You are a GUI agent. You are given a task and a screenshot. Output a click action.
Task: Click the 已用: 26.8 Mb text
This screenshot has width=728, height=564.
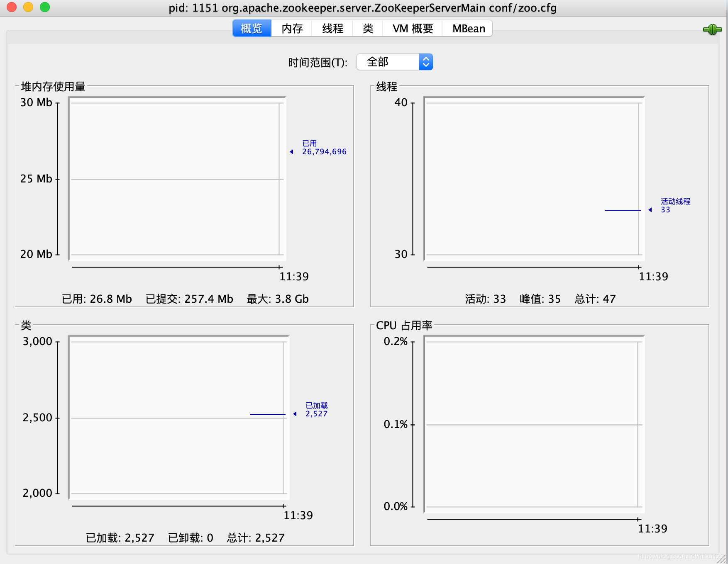tap(97, 299)
